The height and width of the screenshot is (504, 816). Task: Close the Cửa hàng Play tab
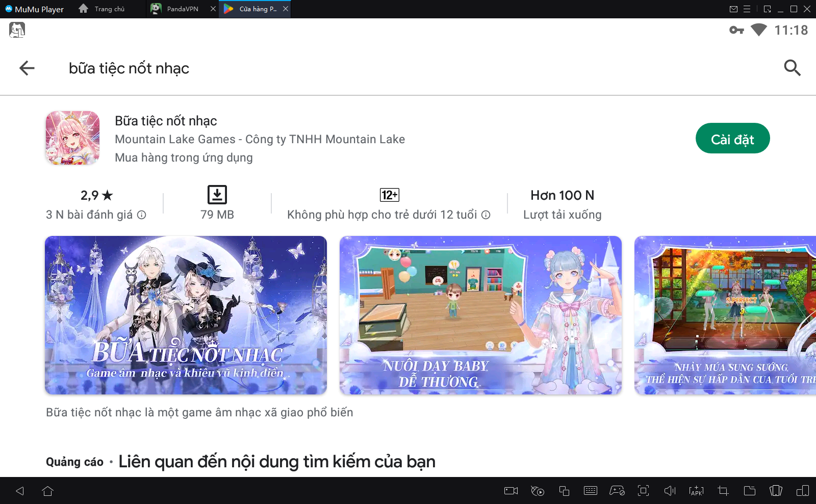click(x=286, y=9)
